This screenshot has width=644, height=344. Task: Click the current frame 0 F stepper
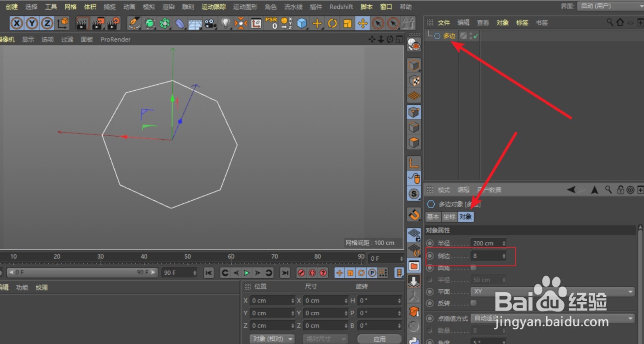click(x=401, y=258)
